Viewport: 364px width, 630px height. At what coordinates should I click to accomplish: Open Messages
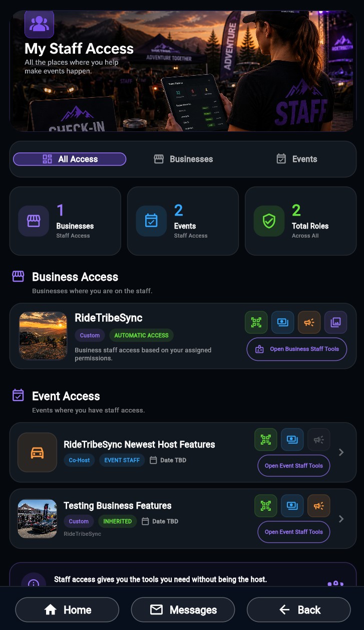click(183, 609)
